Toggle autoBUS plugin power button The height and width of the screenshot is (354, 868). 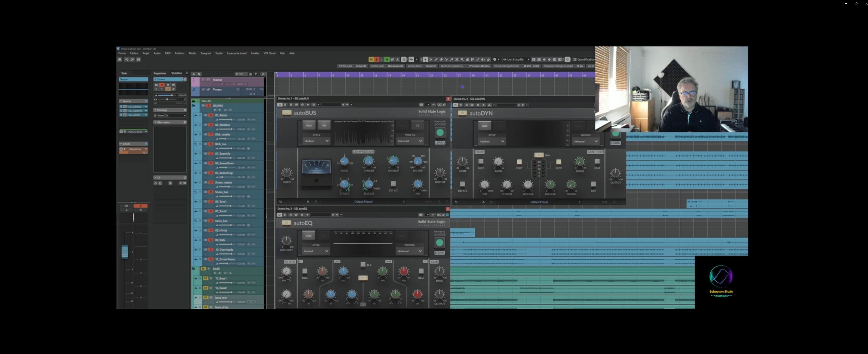pyautogui.click(x=287, y=113)
